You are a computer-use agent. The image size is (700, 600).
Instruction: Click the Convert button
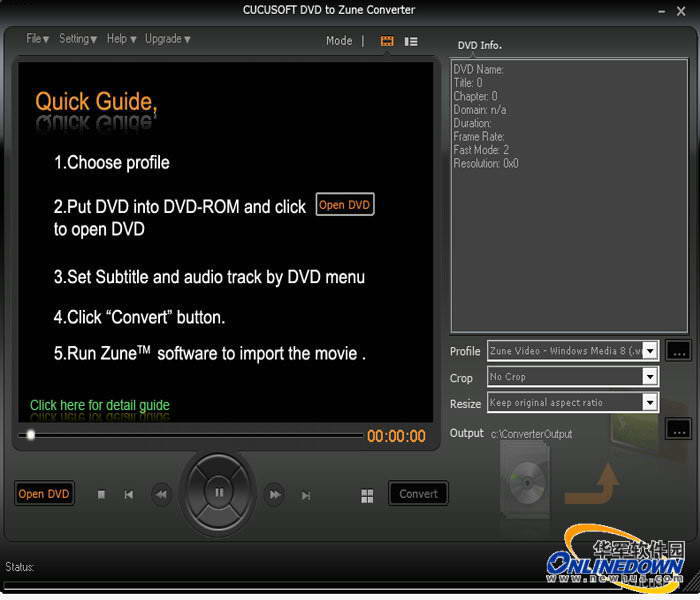coord(418,493)
